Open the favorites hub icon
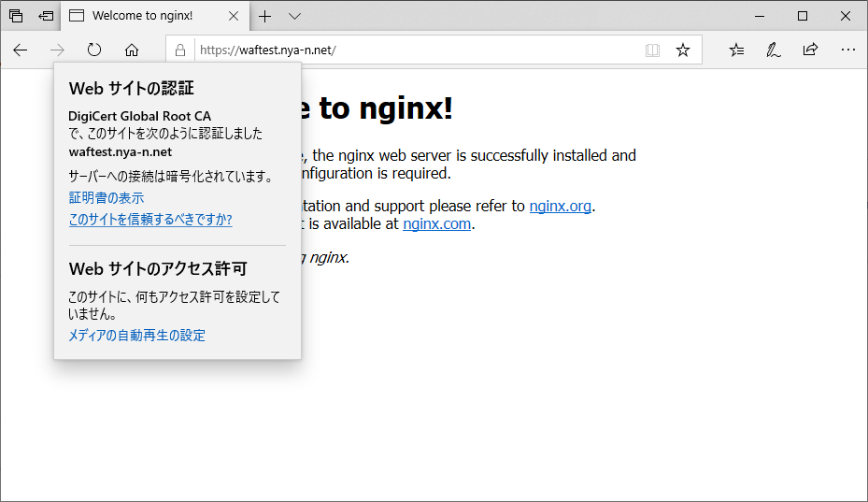The image size is (868, 502). (x=736, y=50)
